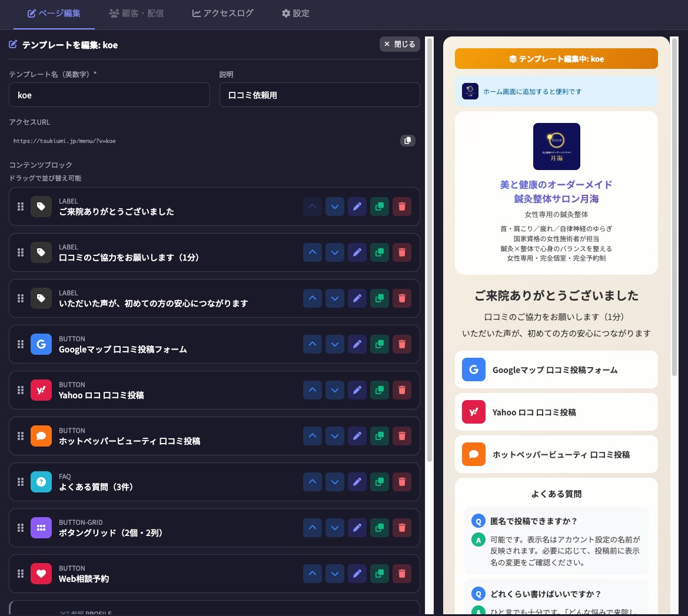Open the アクセスログ tab

222,14
